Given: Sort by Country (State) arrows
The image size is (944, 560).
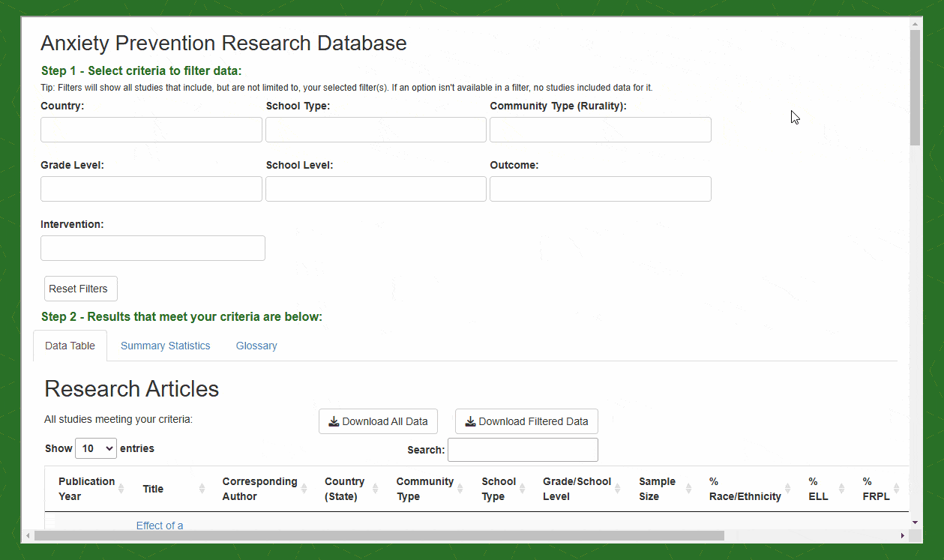Looking at the screenshot, I should 376,489.
